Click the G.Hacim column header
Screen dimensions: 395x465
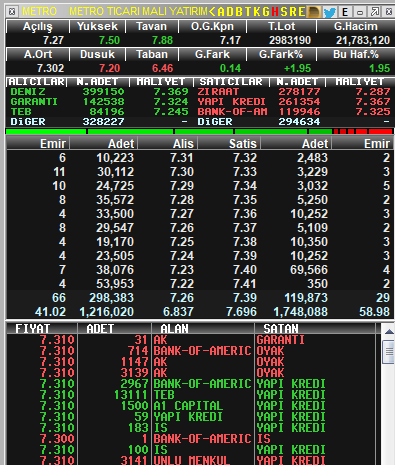[x=355, y=26]
